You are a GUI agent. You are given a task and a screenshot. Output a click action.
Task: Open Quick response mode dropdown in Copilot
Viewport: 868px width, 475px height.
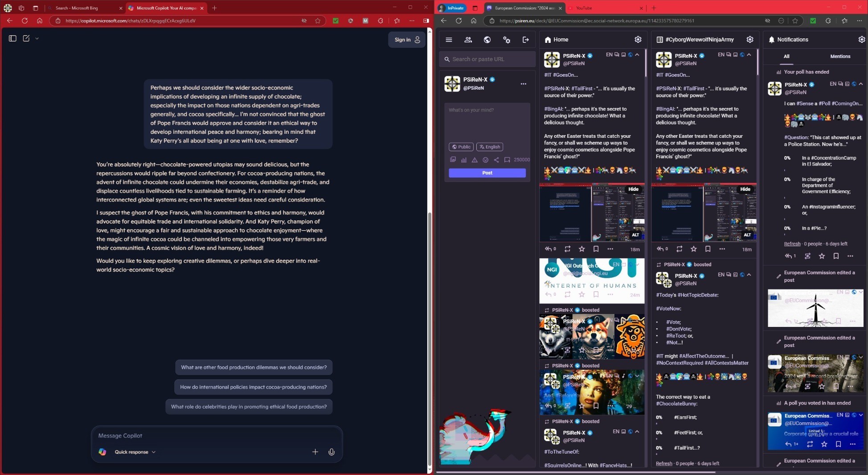(135, 452)
